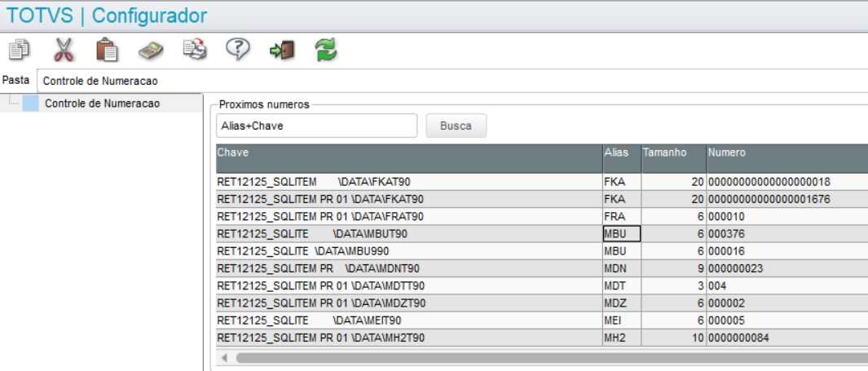Screen dimensions: 868x371
Task: Click the Numero column header
Action: pyautogui.click(x=787, y=158)
